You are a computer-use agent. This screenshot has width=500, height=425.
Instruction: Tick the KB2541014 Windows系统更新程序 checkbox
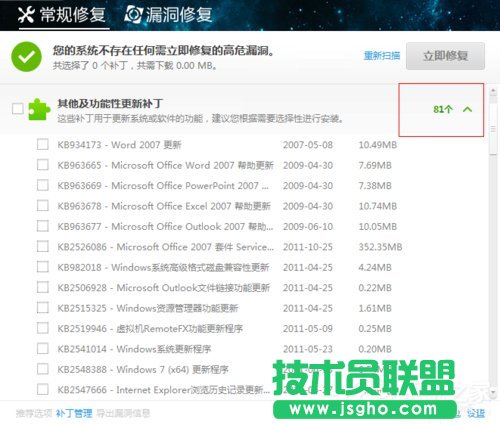pos(43,349)
